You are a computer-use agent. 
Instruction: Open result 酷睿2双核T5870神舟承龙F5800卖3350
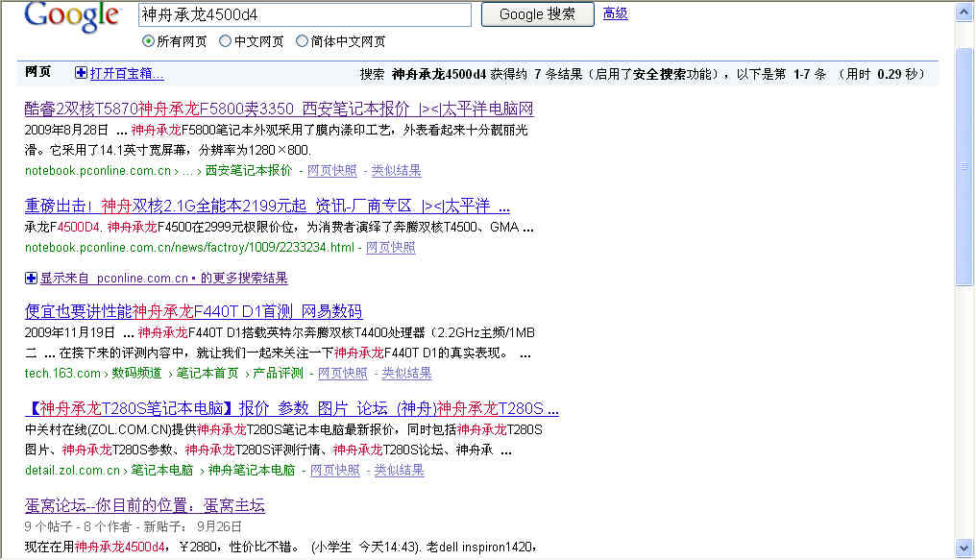(x=279, y=109)
